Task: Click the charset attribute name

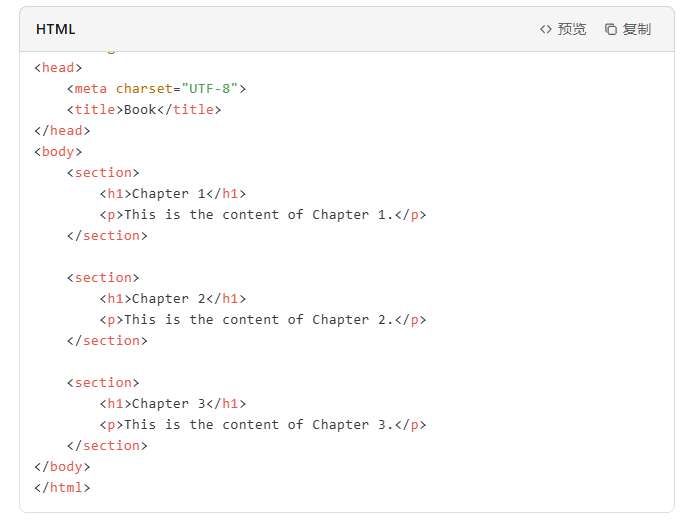Action: [x=144, y=88]
